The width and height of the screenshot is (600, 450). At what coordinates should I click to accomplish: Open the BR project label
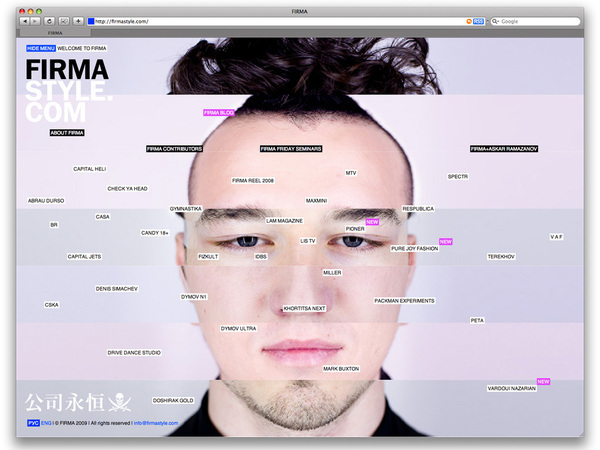(54, 225)
